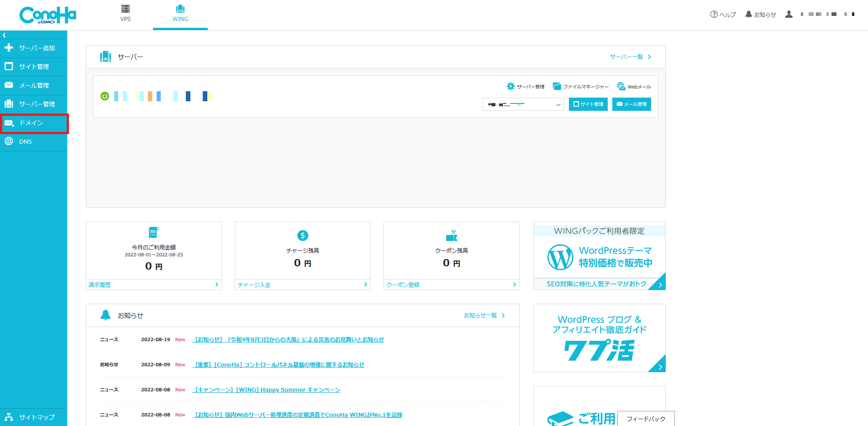
Task: Collapse the sidebar with the chevron
Action: click(x=4, y=35)
